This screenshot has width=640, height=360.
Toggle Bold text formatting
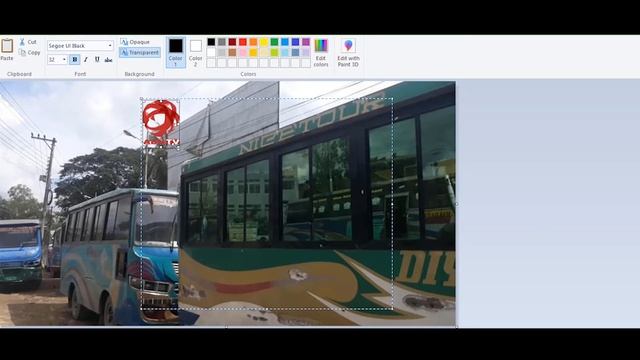(x=75, y=60)
